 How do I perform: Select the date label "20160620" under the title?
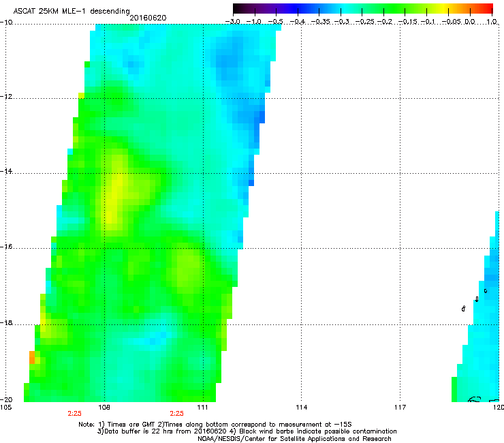click(x=148, y=18)
